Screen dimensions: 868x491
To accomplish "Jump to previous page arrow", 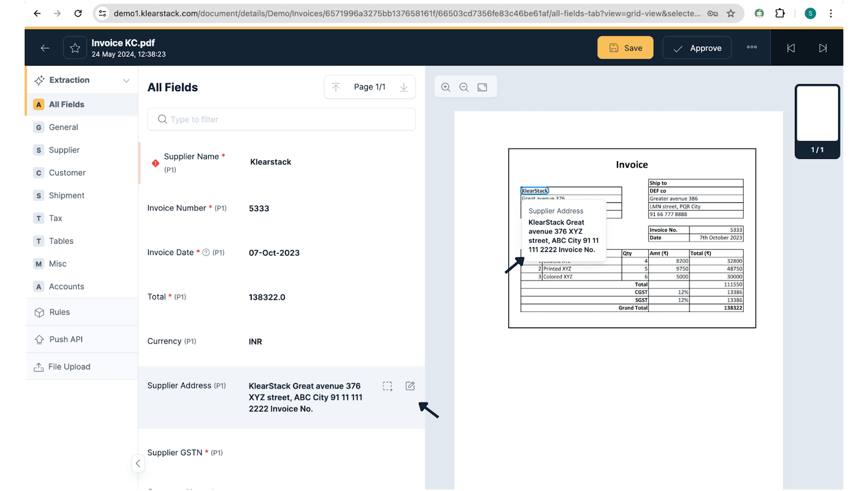I will 336,87.
